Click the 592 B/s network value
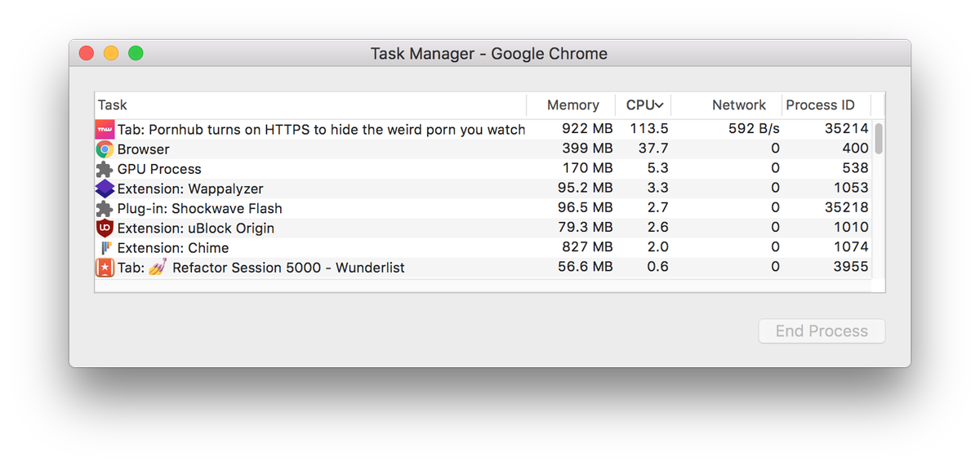 tap(754, 129)
